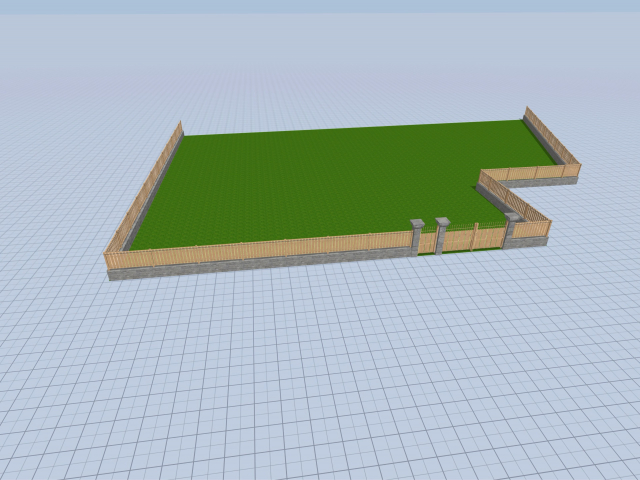
Task: Select the long front wooden fence
Action: (x=260, y=248)
